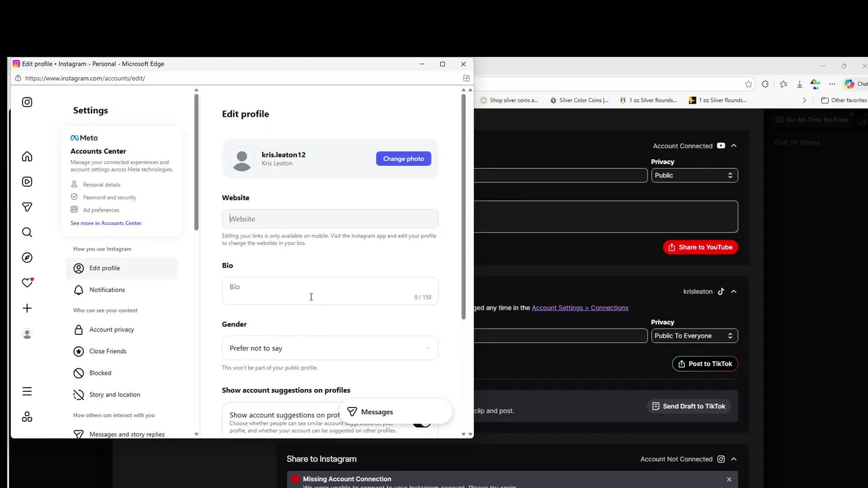Open Story and location settings item
Image resolution: width=868 pixels, height=488 pixels.
(x=122, y=394)
